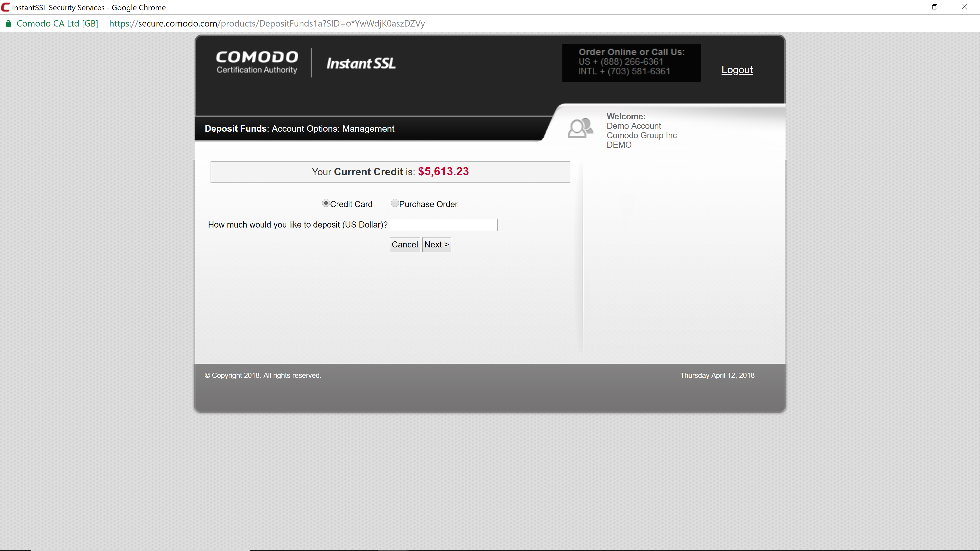Click the Comodo Certification Authority logo
Screen dimensions: 980x551
click(257, 62)
